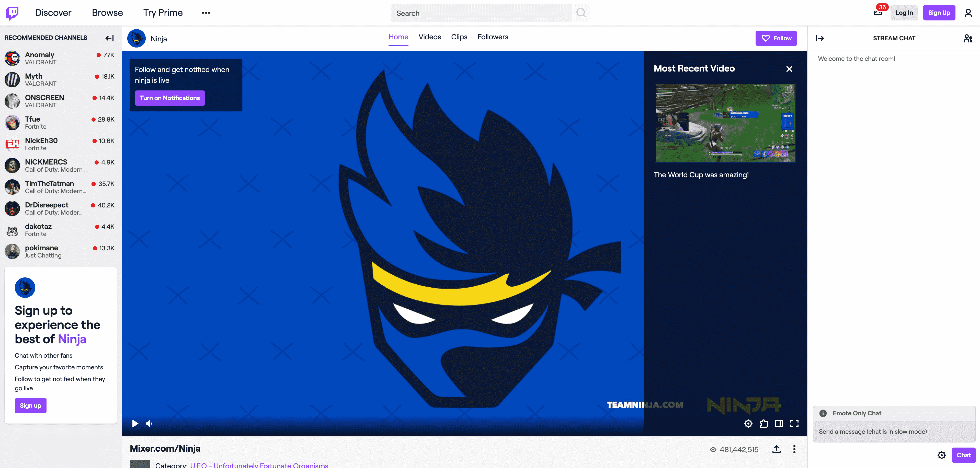This screenshot has height=468, width=980.
Task: Switch the player to fullscreen
Action: pyautogui.click(x=794, y=424)
